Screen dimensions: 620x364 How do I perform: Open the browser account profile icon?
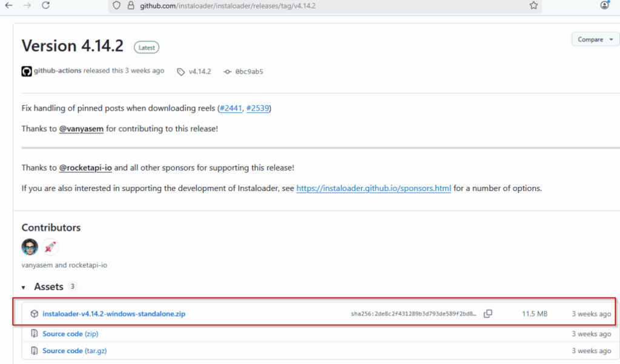pos(605,5)
